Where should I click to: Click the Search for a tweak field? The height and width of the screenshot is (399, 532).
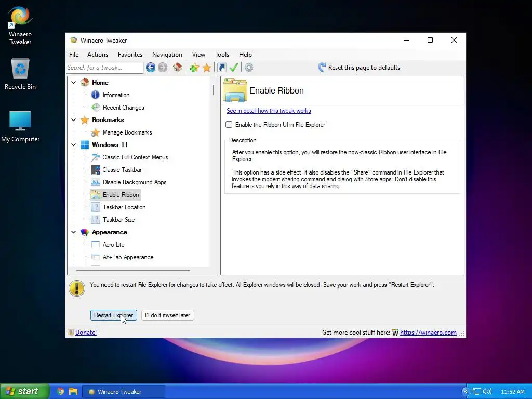[104, 68]
